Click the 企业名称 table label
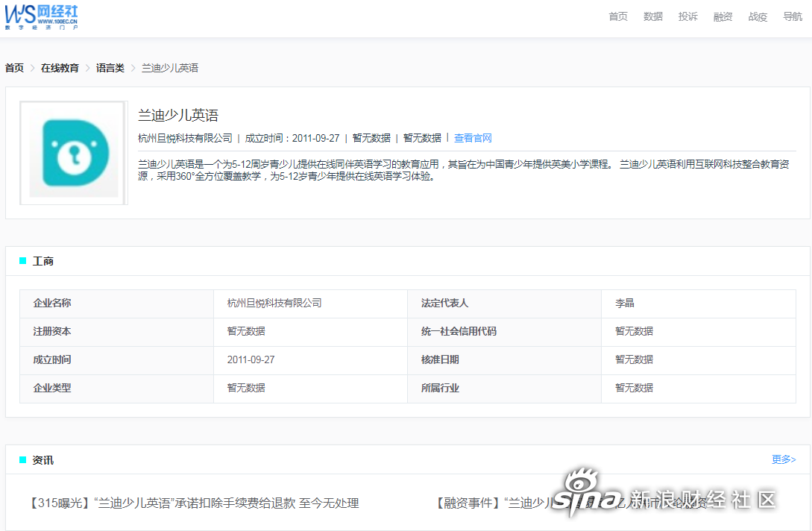Viewport: 812px width, 531px height. point(52,303)
